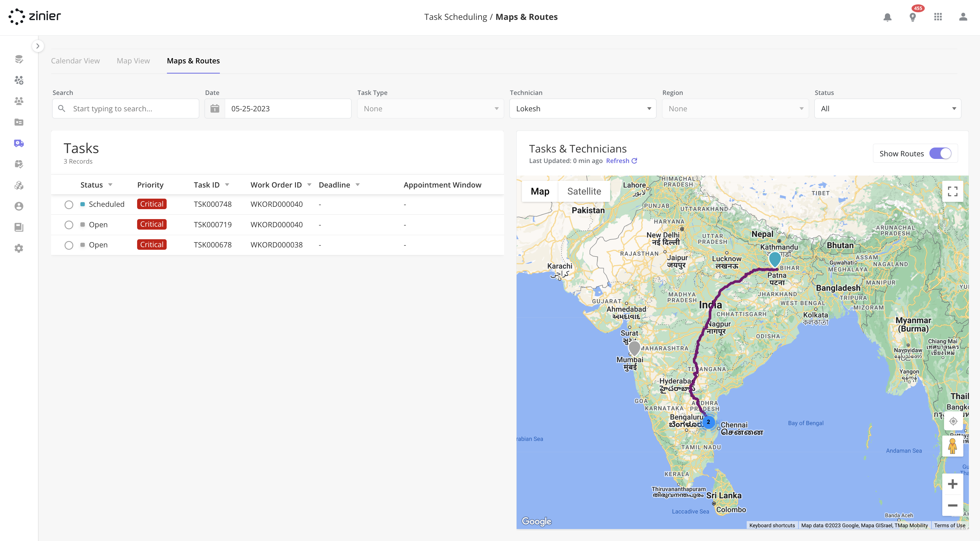Open the Deadline column sort arrow
This screenshot has height=541, width=980.
pyautogui.click(x=358, y=185)
